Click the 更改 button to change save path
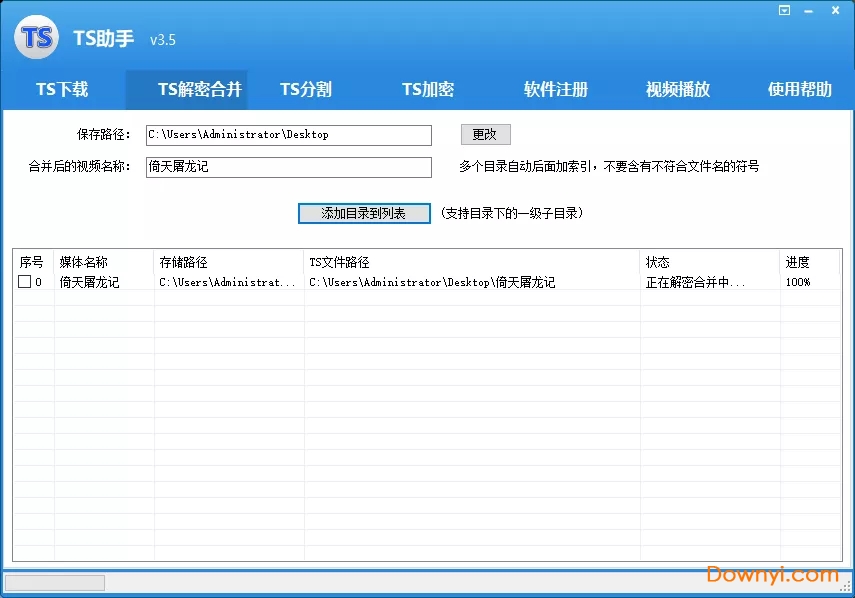The height and width of the screenshot is (598, 855). 485,134
